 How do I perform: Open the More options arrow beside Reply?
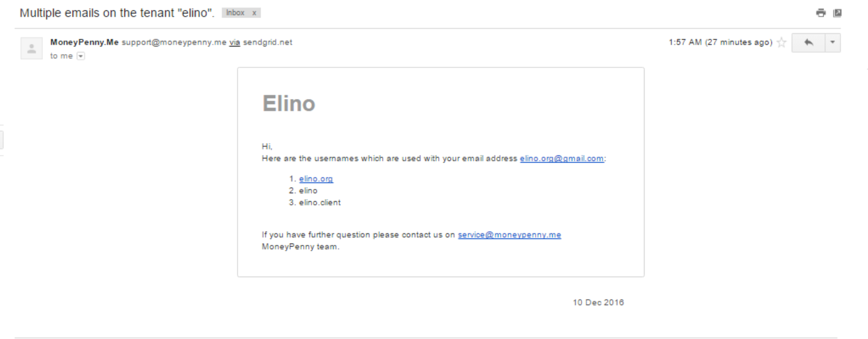(x=833, y=43)
